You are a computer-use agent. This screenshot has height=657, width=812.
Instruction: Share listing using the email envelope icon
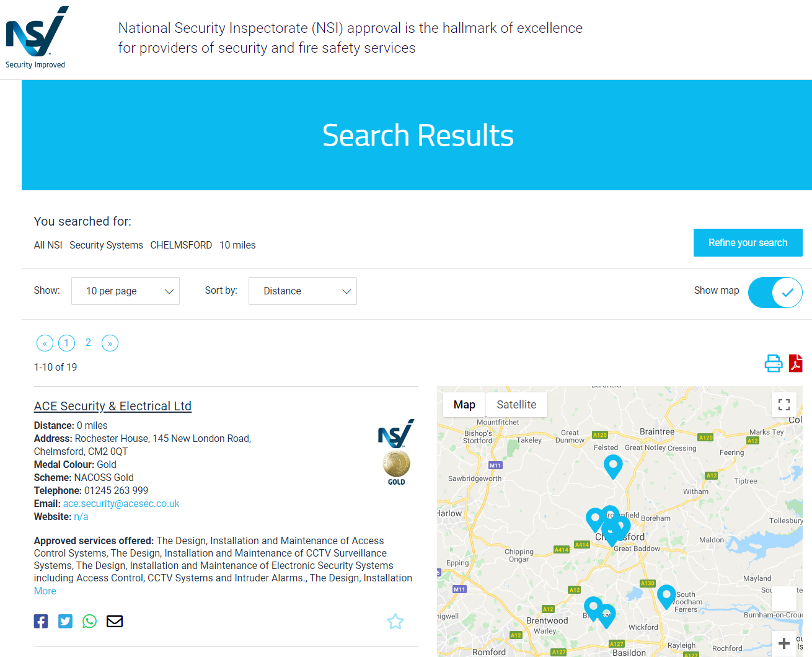(114, 621)
